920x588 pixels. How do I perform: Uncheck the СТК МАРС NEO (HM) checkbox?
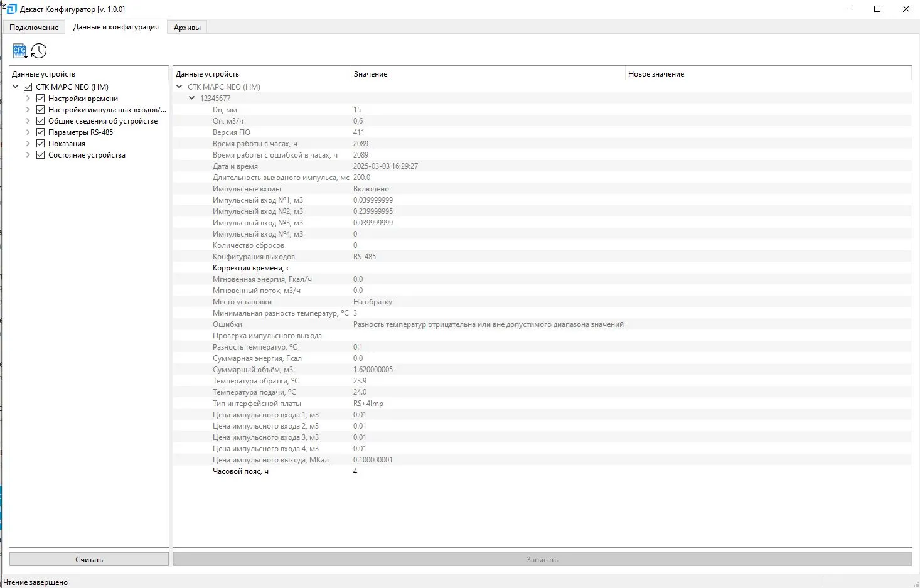pyautogui.click(x=28, y=87)
